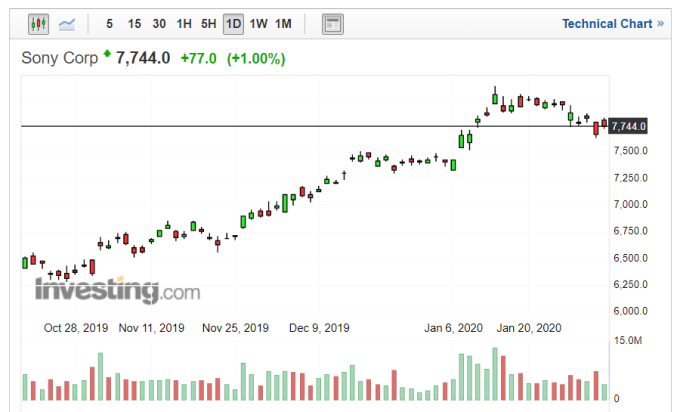Click the Nov 25, 2019 date label

click(235, 328)
